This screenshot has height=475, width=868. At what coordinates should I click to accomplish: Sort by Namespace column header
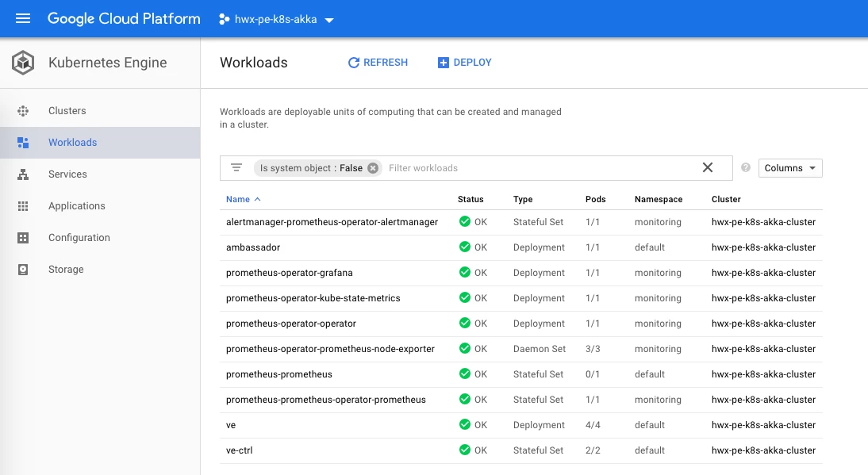tap(659, 199)
